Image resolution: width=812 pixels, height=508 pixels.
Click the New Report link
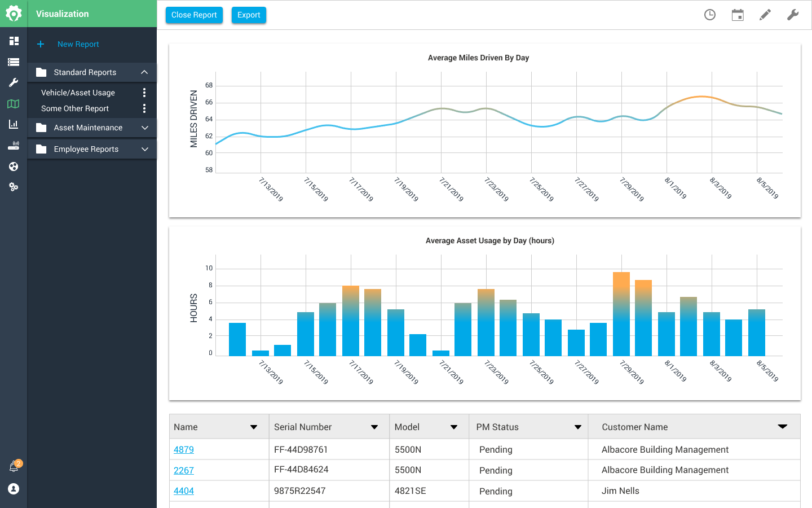78,44
